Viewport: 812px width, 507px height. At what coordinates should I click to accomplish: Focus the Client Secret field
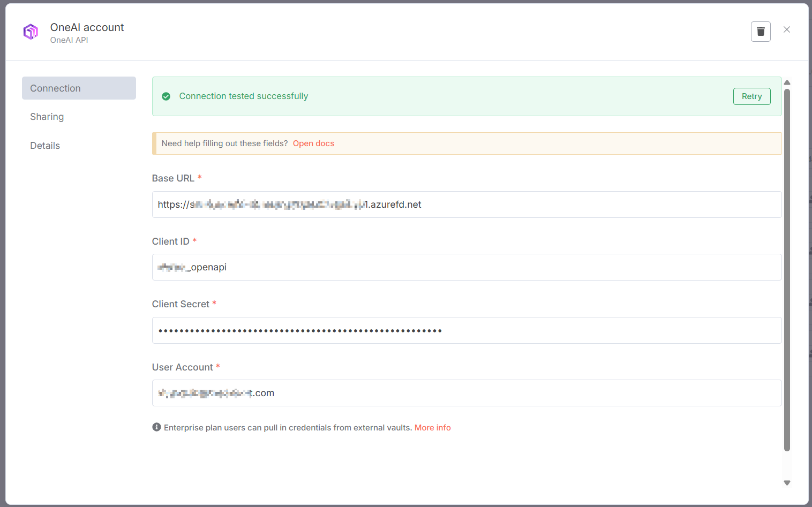pos(467,330)
